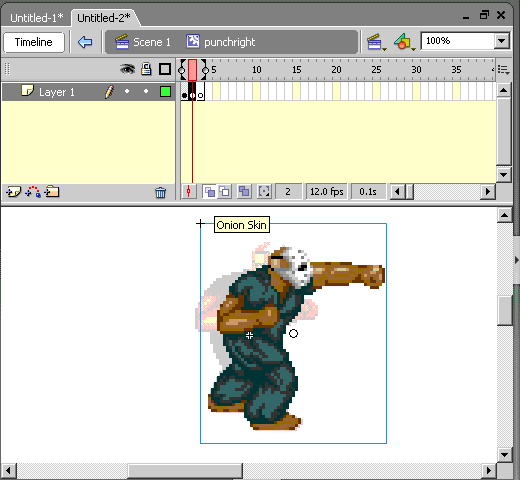Screen dimensions: 520x480
Task: Select the punchright symbol breadcrumb
Action: pos(220,42)
